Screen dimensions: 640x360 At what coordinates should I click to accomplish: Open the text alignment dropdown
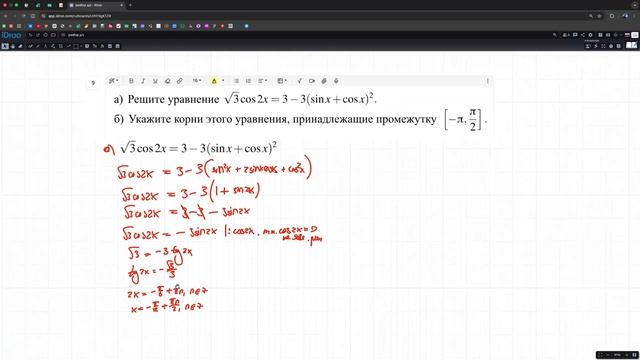pyautogui.click(x=262, y=81)
